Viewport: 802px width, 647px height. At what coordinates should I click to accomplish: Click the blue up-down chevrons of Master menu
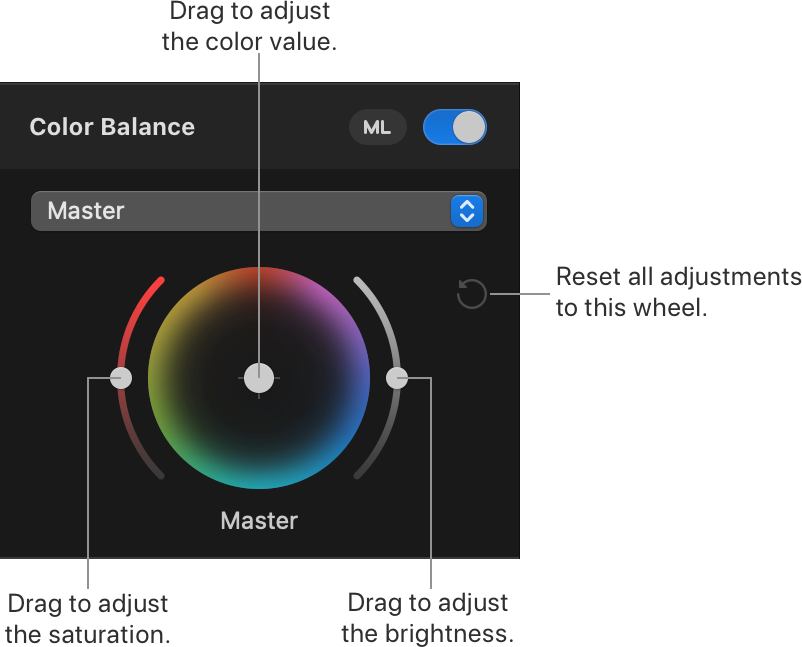[x=467, y=211]
